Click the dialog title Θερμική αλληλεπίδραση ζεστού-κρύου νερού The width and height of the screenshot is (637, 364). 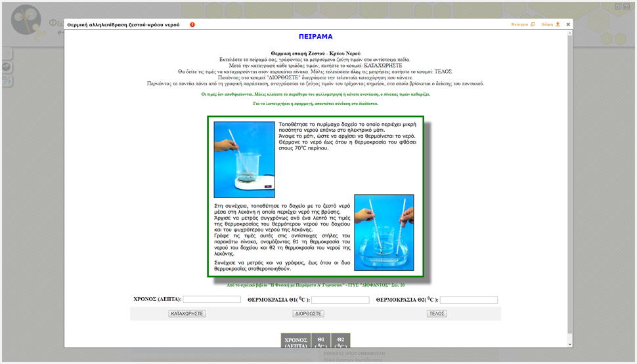[123, 25]
